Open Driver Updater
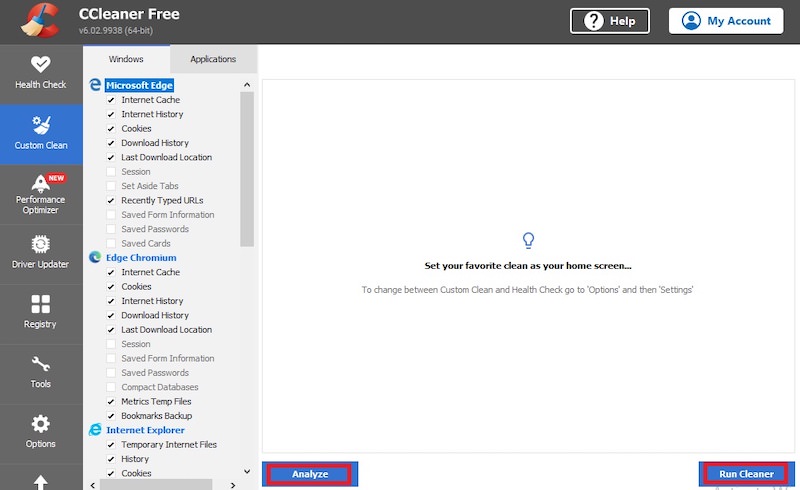Screen dimensions: 800x490 [41, 254]
